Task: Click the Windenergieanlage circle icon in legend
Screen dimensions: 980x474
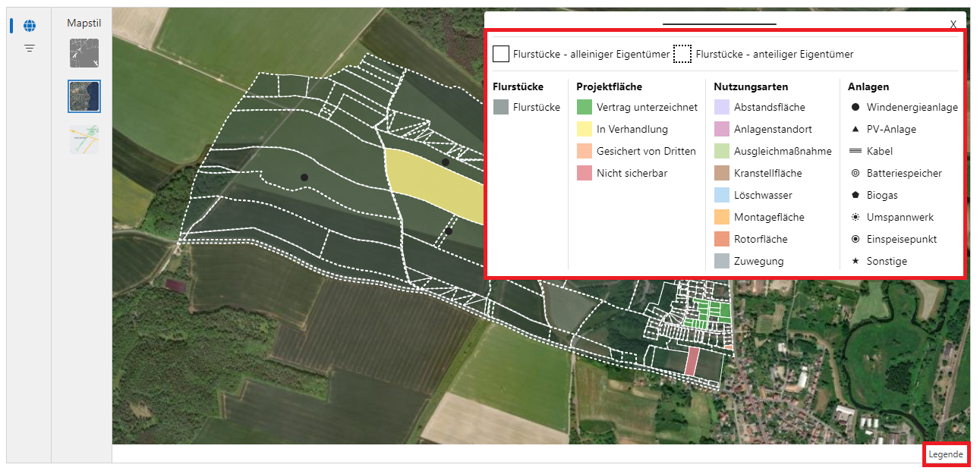Action: [856, 108]
